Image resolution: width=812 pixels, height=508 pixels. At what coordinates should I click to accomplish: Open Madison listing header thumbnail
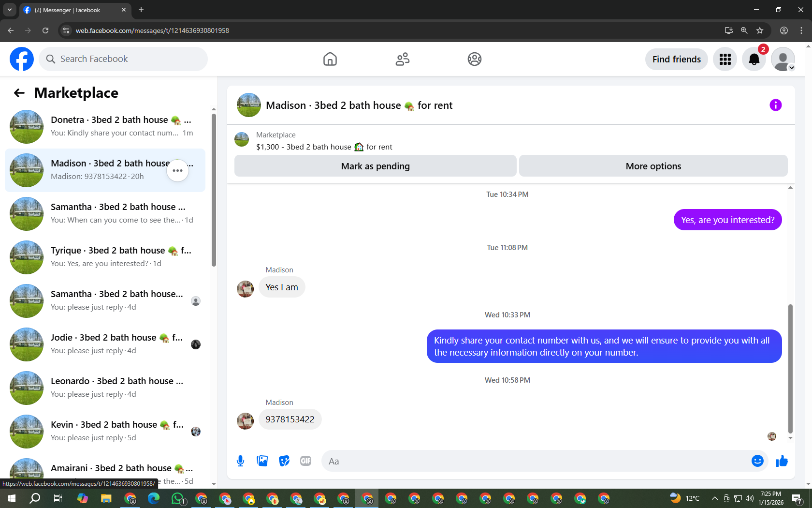point(249,105)
